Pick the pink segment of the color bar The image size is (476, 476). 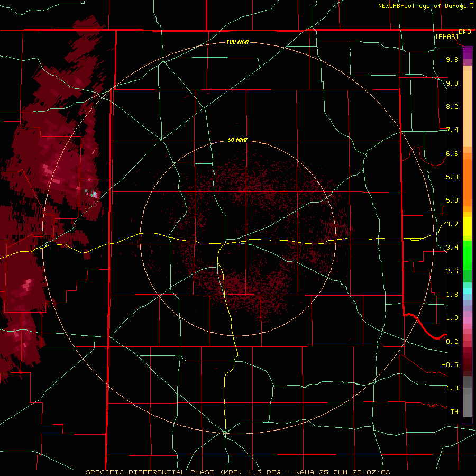(x=467, y=321)
